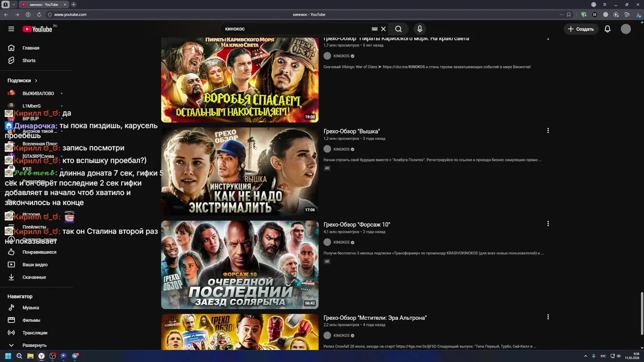Open the on-screen keyboard in search box
Screen dimensions: 644x362
pos(374,29)
